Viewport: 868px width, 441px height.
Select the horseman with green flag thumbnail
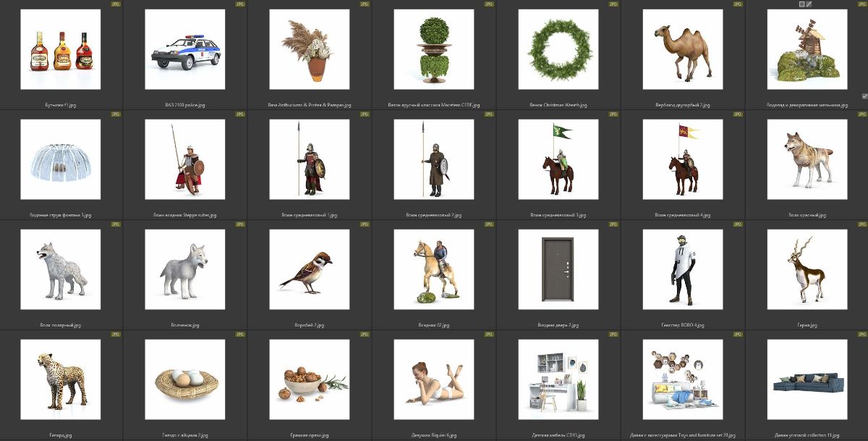coord(558,159)
